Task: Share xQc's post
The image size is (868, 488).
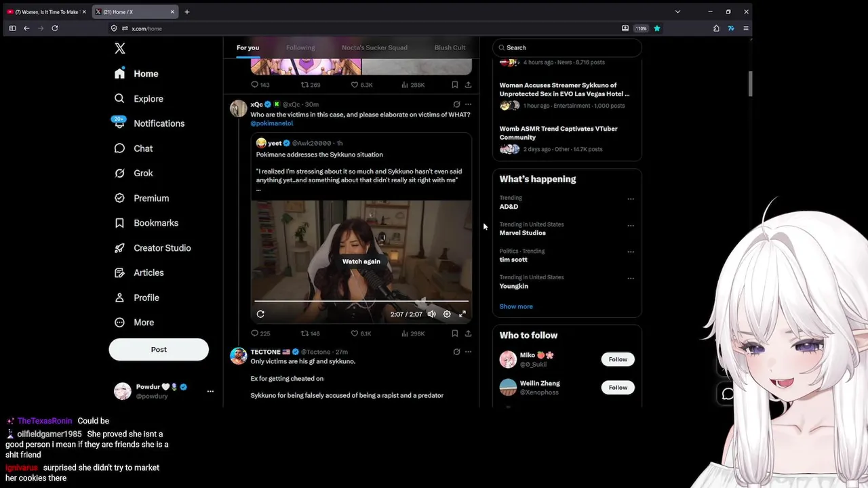Action: 468,333
